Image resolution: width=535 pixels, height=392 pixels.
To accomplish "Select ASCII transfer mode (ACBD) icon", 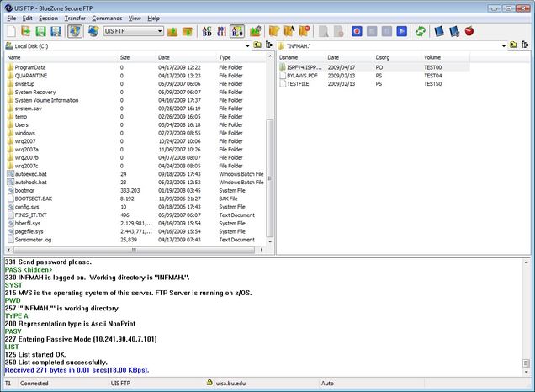I will tap(207, 31).
